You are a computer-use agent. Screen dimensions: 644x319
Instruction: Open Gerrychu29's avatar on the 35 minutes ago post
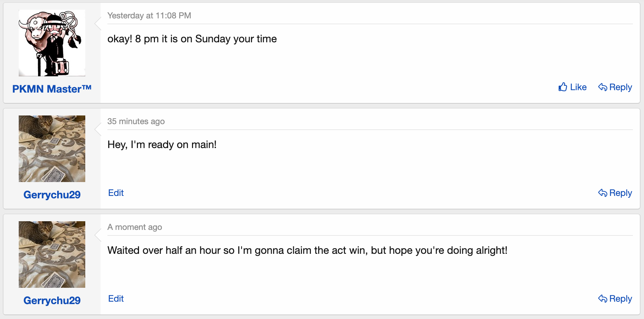(52, 149)
